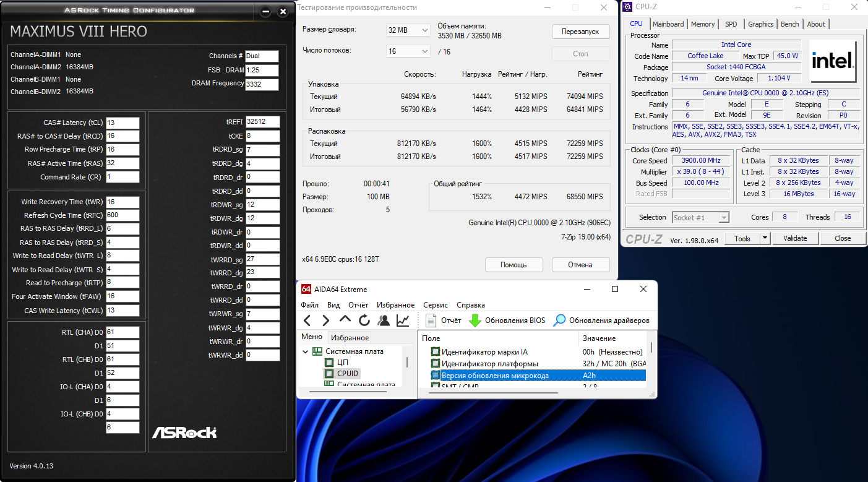
Task: Click the AIDA64 forward navigation arrow
Action: point(325,321)
